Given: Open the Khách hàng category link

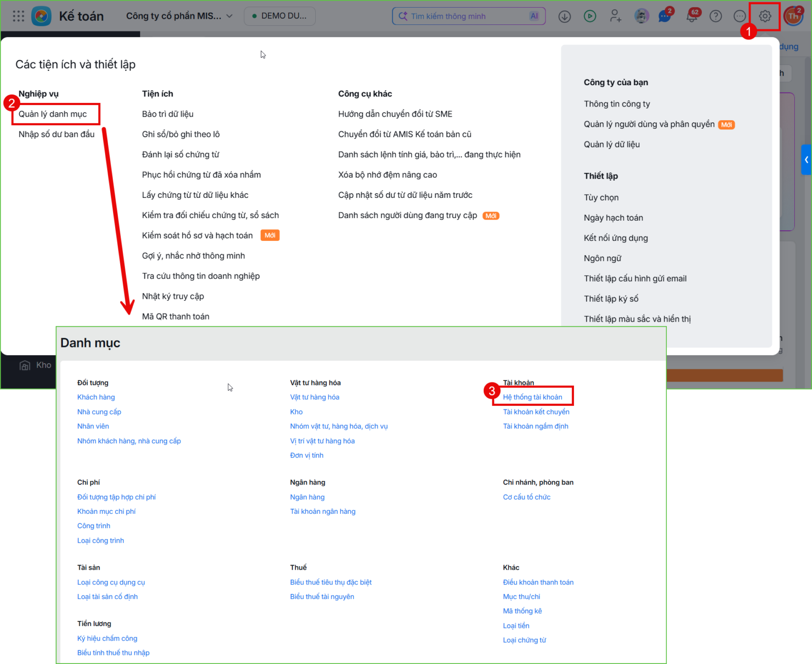Looking at the screenshot, I should (x=96, y=397).
